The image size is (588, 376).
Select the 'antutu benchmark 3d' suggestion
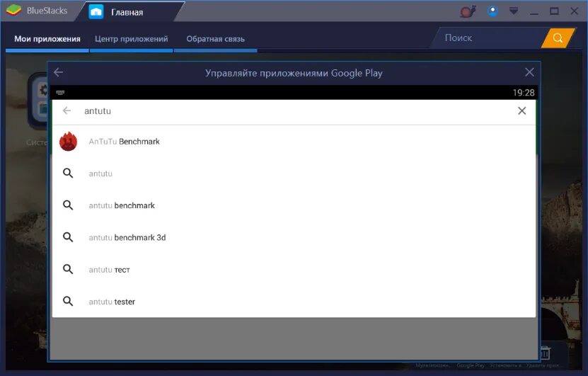click(x=294, y=237)
